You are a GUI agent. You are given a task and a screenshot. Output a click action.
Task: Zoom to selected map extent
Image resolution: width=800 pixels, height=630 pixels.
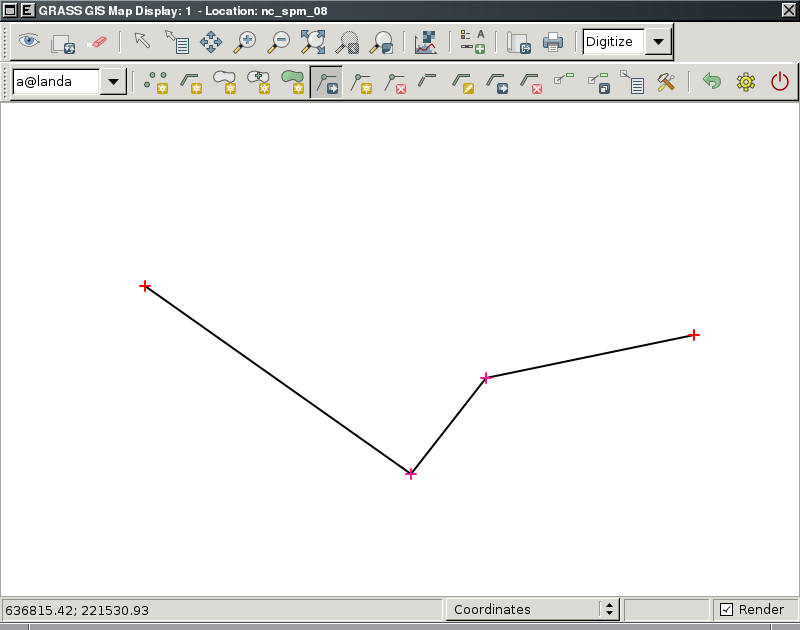pos(313,42)
